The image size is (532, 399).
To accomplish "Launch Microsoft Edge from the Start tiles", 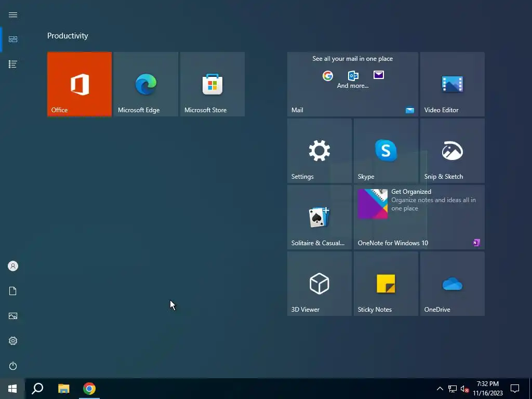I will [146, 84].
